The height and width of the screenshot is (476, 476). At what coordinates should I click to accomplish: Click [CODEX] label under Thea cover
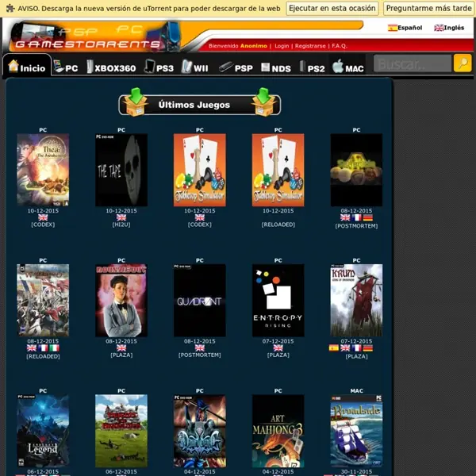click(x=43, y=225)
